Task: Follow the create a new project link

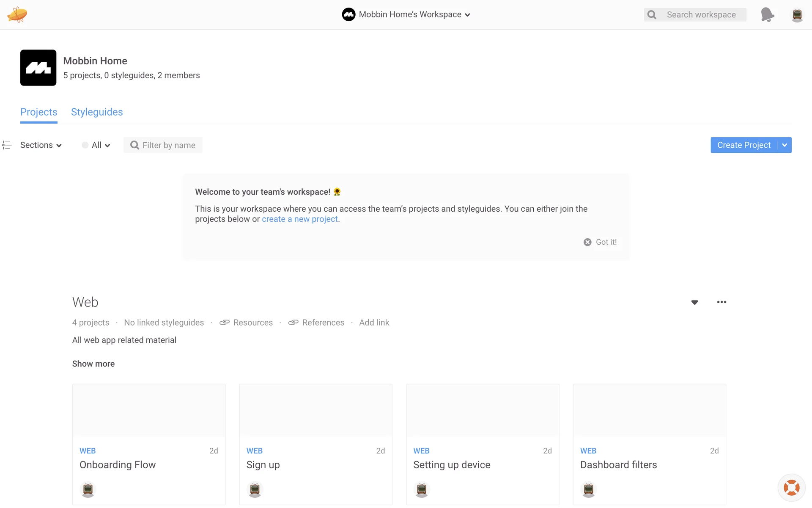Action: (x=299, y=219)
